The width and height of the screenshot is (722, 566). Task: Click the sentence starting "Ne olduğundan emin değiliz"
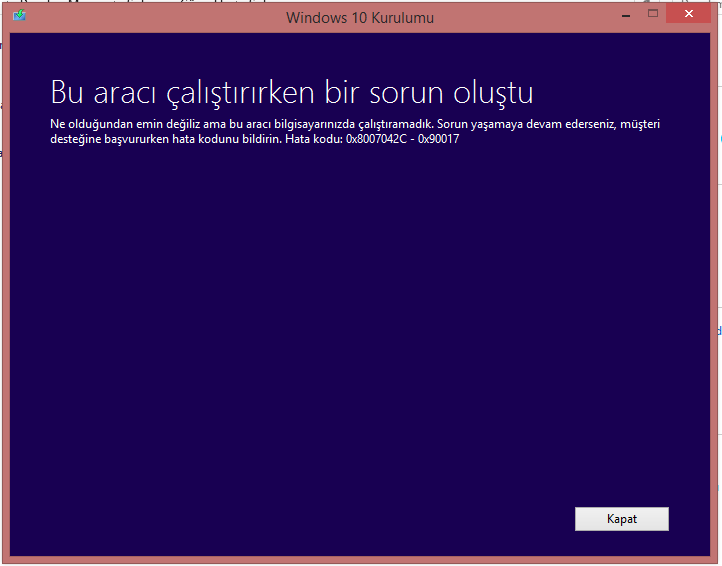click(x=242, y=124)
